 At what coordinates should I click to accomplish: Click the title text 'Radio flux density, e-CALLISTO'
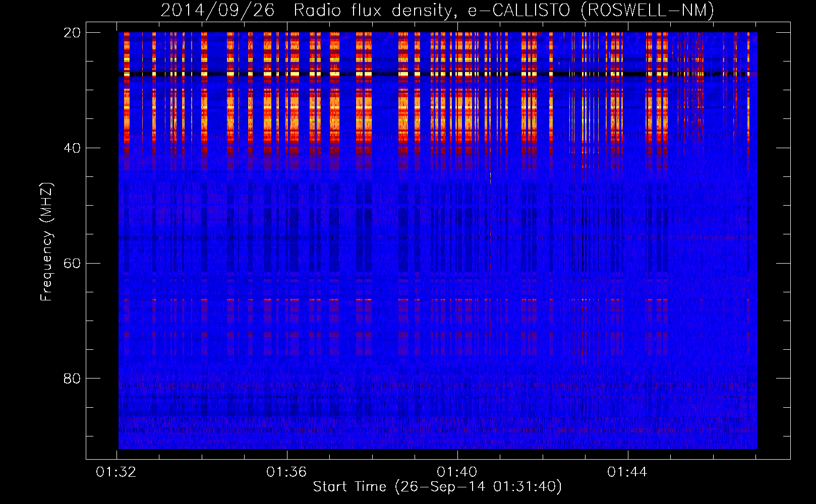pyautogui.click(x=432, y=11)
